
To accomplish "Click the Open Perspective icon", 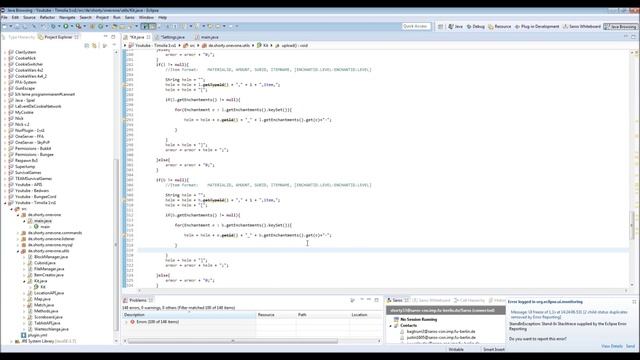I will [440, 27].
